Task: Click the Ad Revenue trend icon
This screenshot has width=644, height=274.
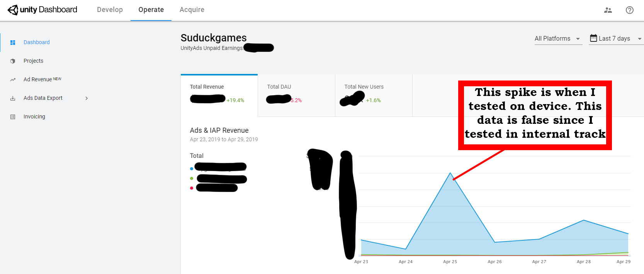Action: (13, 80)
